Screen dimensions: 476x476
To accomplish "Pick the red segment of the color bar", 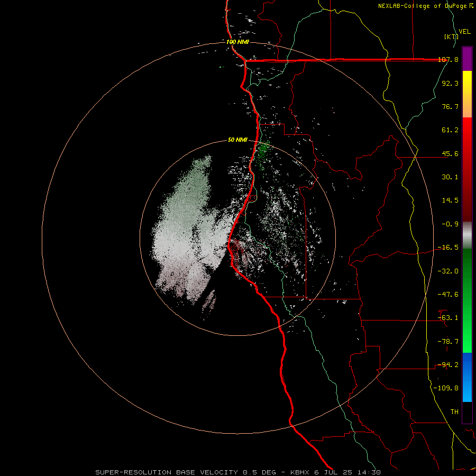I will pos(467,169).
